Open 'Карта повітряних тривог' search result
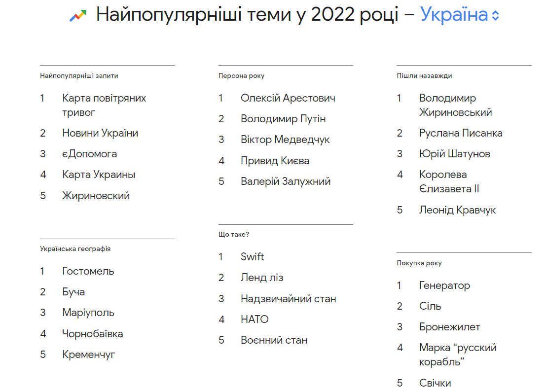The width and height of the screenshot is (546, 392). (x=104, y=105)
